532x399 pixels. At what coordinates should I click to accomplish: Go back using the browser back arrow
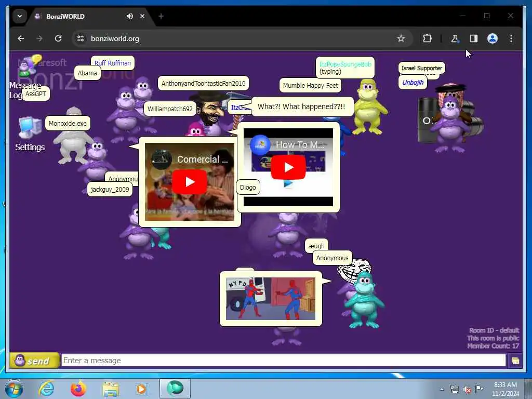click(x=21, y=38)
